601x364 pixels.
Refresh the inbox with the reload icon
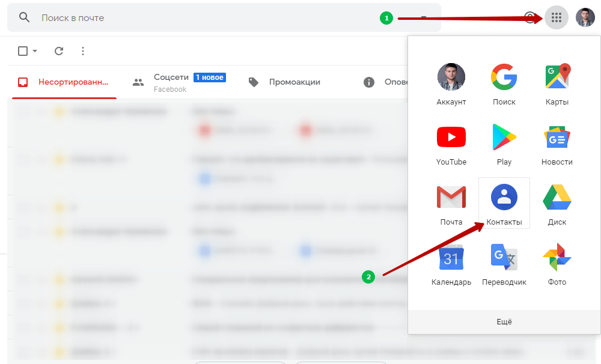pyautogui.click(x=59, y=51)
